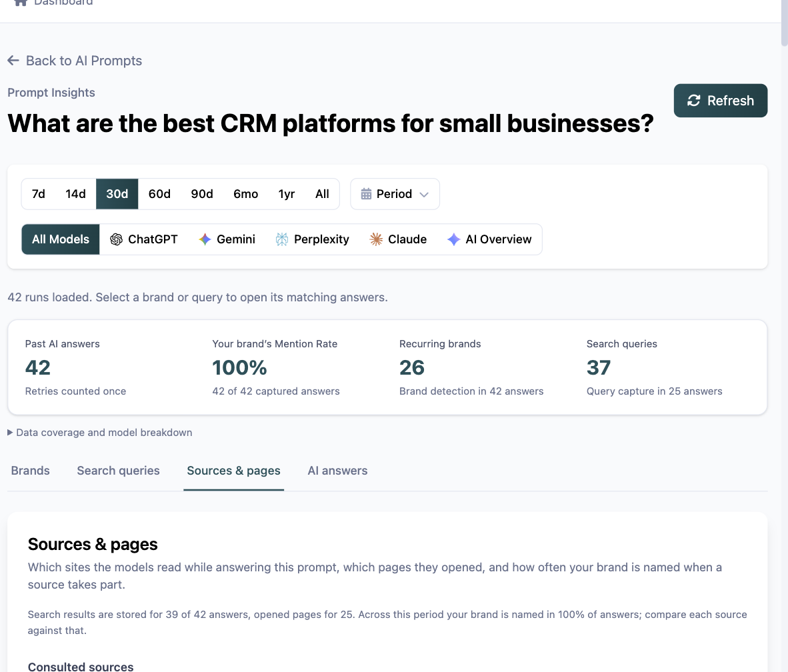
Task: Select the All Models filter
Action: pos(60,239)
